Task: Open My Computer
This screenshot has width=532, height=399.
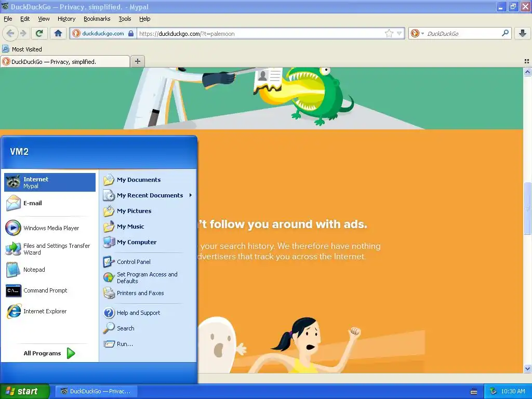Action: click(148, 242)
